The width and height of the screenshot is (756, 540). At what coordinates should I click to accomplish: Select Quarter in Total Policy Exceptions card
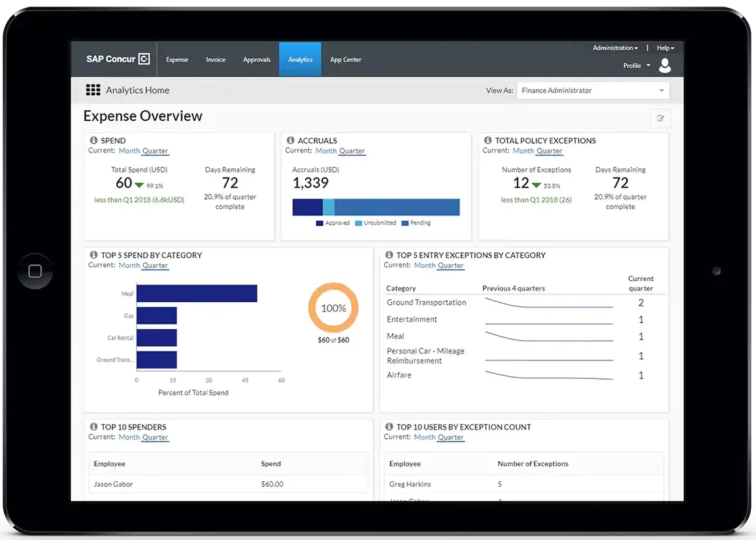549,151
